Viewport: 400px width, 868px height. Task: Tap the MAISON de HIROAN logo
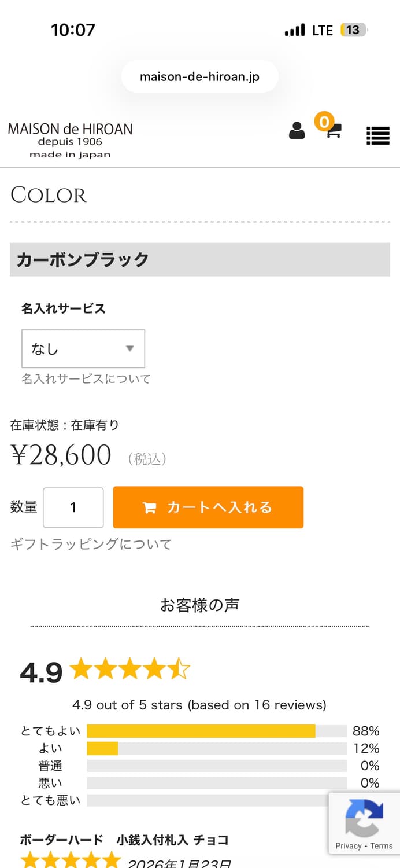pos(70,139)
